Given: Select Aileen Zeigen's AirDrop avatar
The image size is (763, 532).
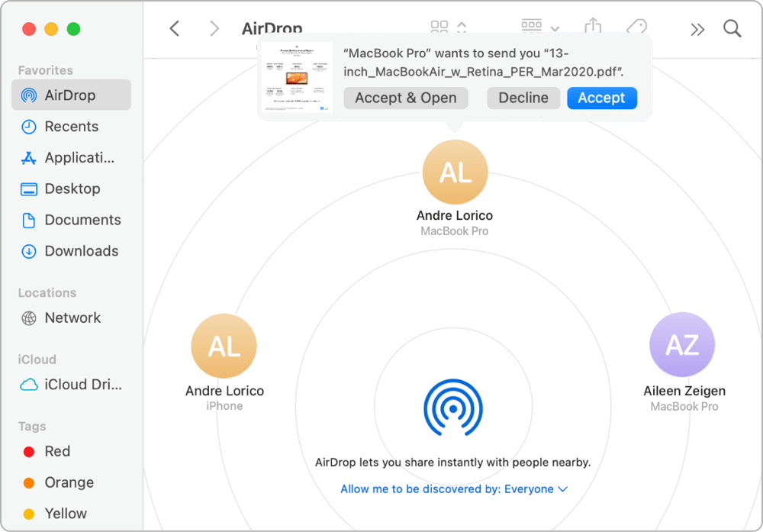Looking at the screenshot, I should coord(682,344).
